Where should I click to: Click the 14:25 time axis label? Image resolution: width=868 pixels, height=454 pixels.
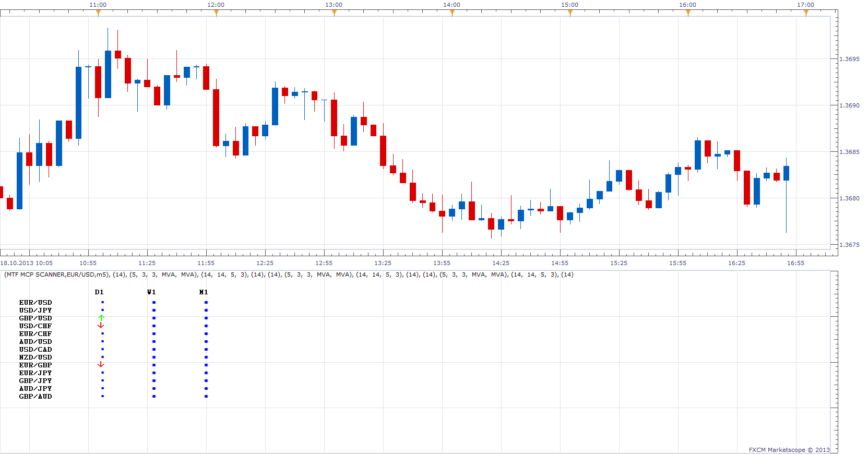click(x=501, y=263)
